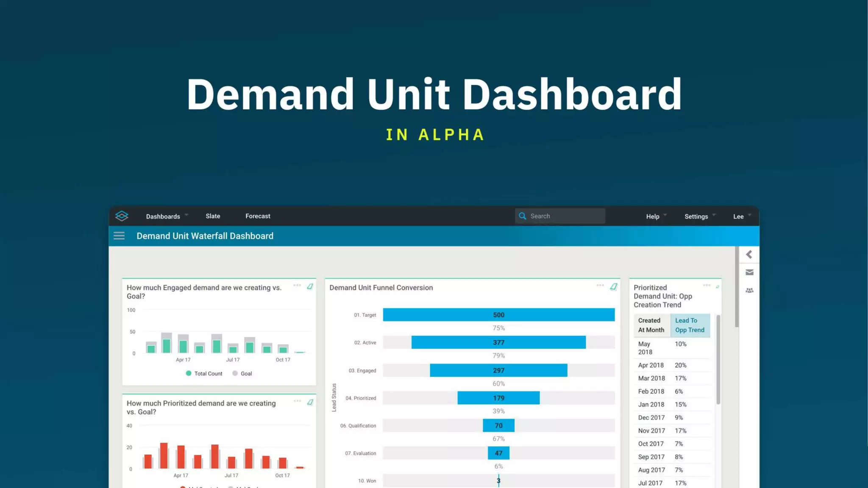Image resolution: width=868 pixels, height=488 pixels.
Task: Click the 03. Engaged funnel bar
Action: (498, 370)
